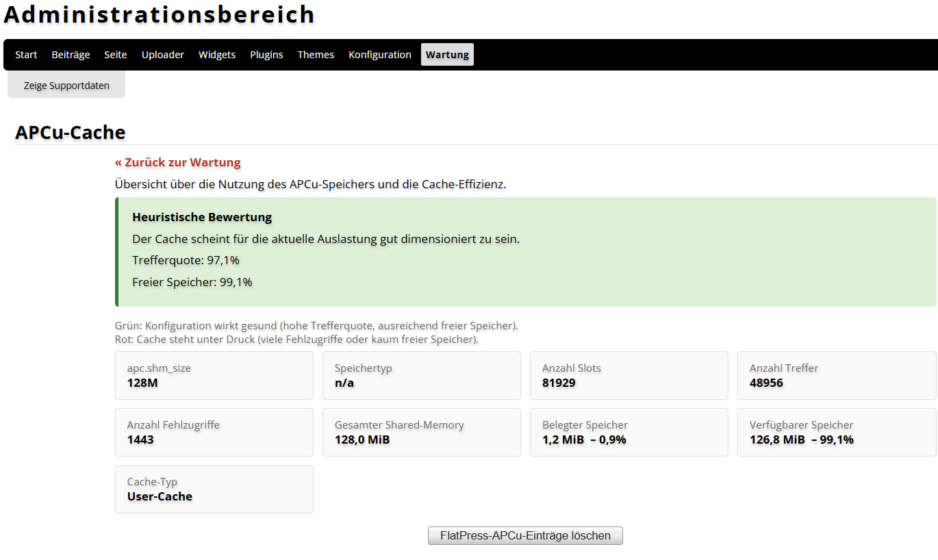Click the Anzahl Treffer statistic card
Image resolution: width=938 pixels, height=560 pixels.
tap(837, 375)
